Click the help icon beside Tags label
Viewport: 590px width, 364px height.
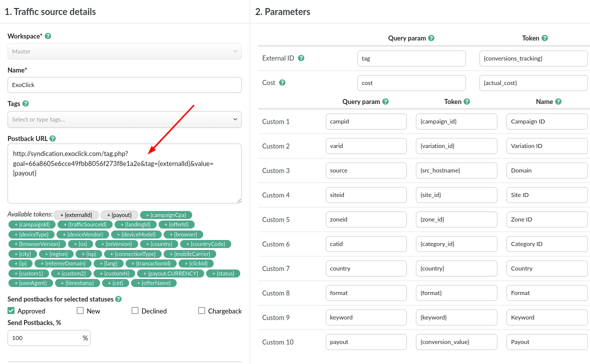(x=26, y=103)
